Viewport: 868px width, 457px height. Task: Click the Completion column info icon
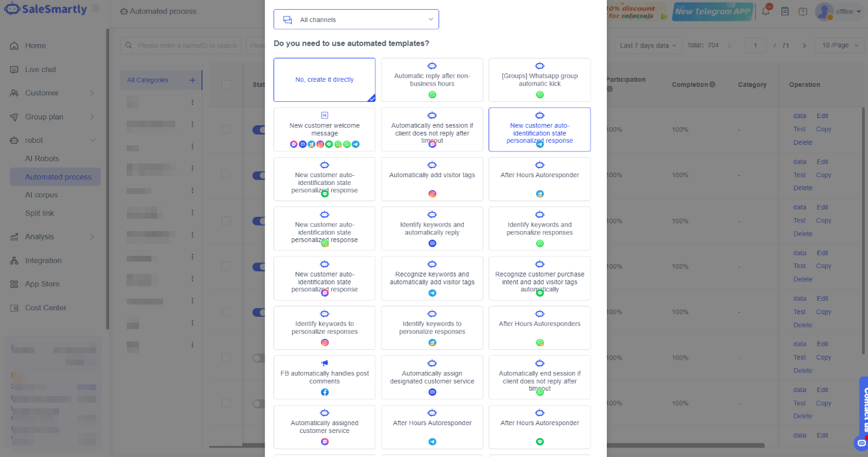[x=713, y=84]
